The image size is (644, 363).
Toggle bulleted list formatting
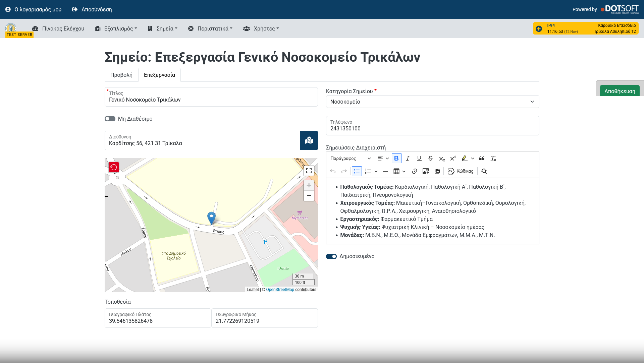[x=357, y=171]
